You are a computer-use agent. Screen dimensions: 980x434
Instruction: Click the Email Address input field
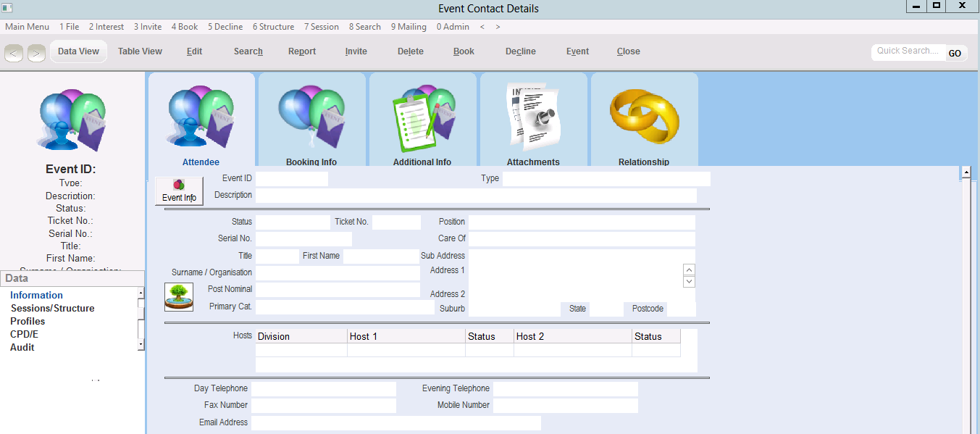tap(395, 423)
